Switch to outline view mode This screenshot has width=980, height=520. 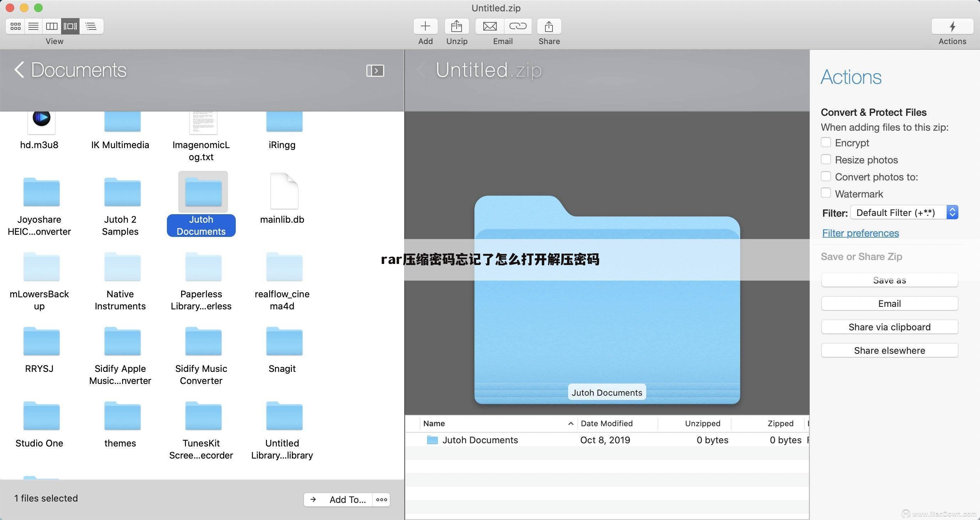point(91,26)
